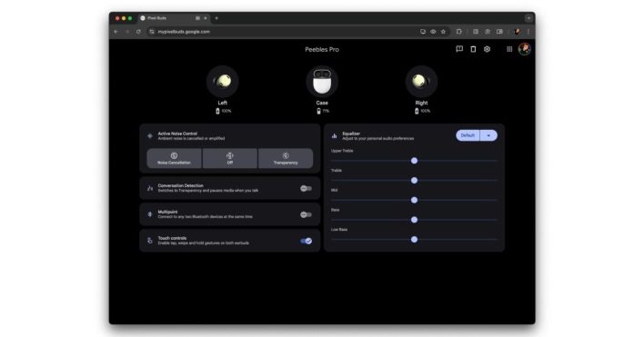Open the send feedback icon

click(x=459, y=49)
